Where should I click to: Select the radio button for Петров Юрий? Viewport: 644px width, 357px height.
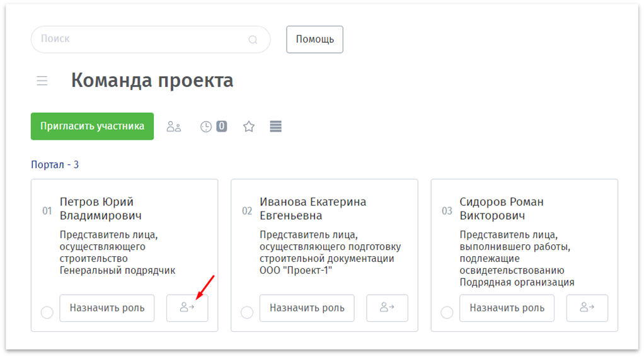tap(47, 313)
